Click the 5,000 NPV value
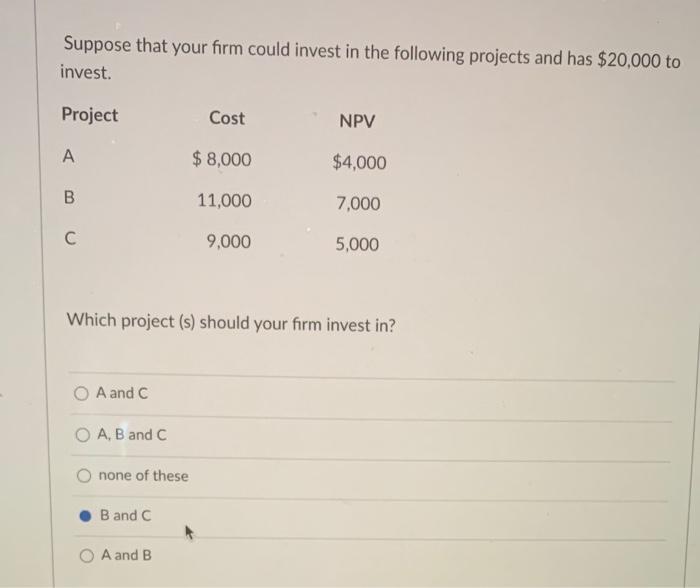Viewport: 700px width, 588px height. point(357,244)
